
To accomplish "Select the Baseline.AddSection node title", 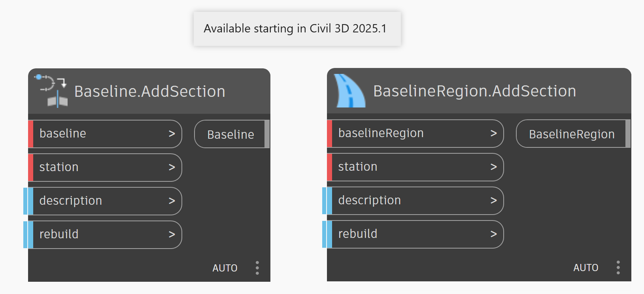I will 150,91.
